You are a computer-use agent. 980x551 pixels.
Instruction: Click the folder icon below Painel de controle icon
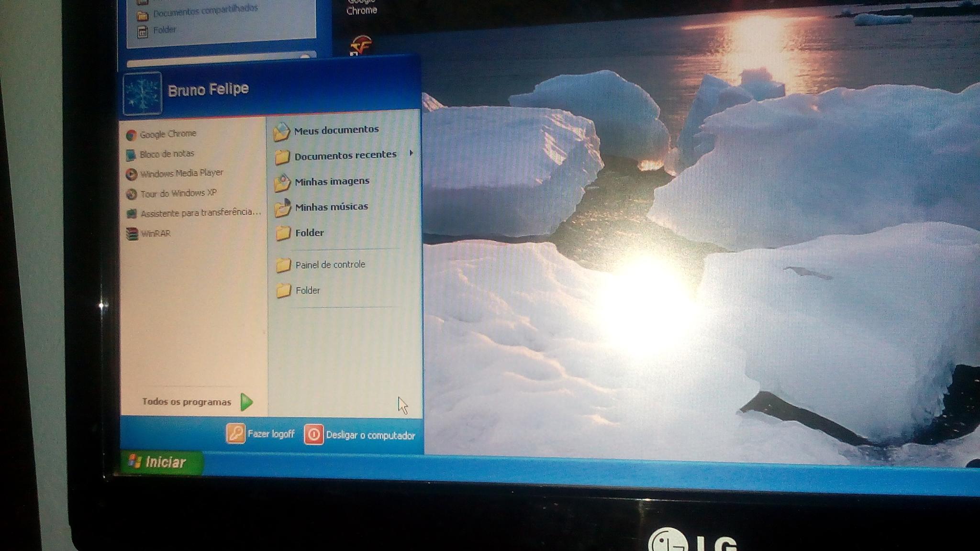(x=284, y=291)
